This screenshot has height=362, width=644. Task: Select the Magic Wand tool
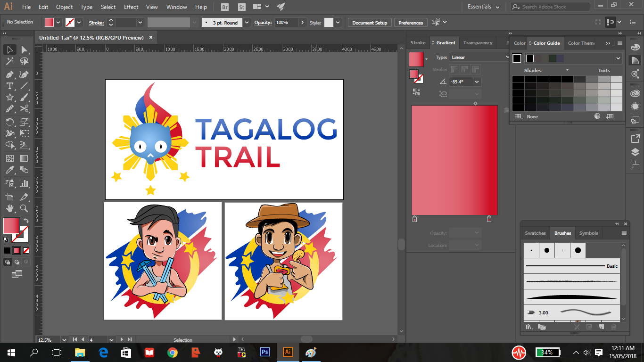click(9, 61)
